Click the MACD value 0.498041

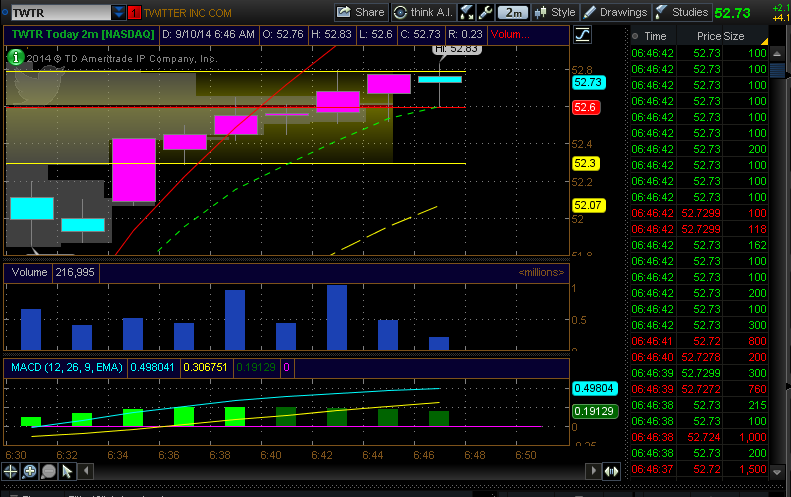point(152,367)
